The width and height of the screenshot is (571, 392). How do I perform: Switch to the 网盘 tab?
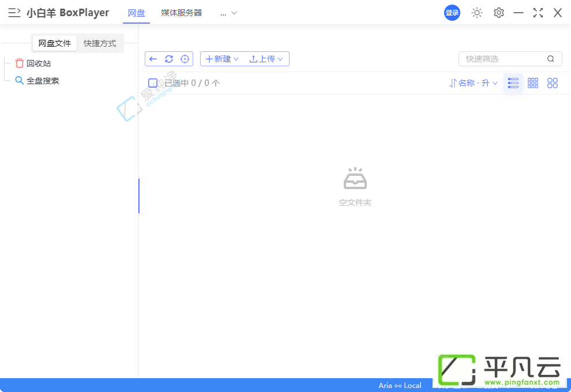point(136,13)
